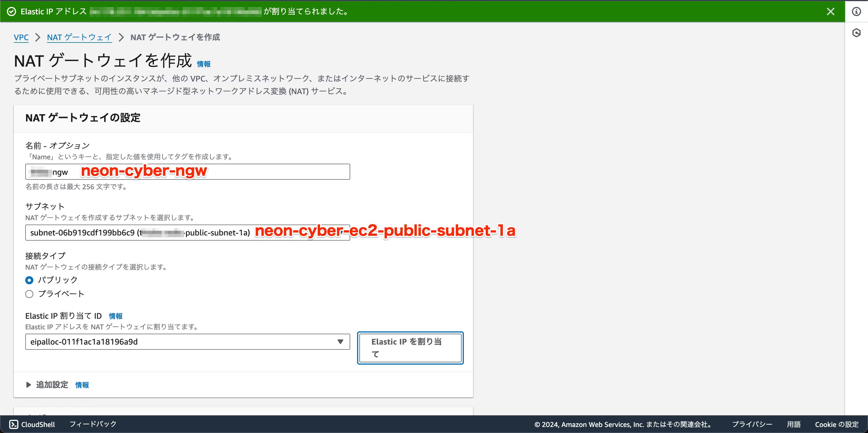Open 情報 link next to Elastic IP 割り当て ID
The width and height of the screenshot is (868, 433).
pos(116,316)
